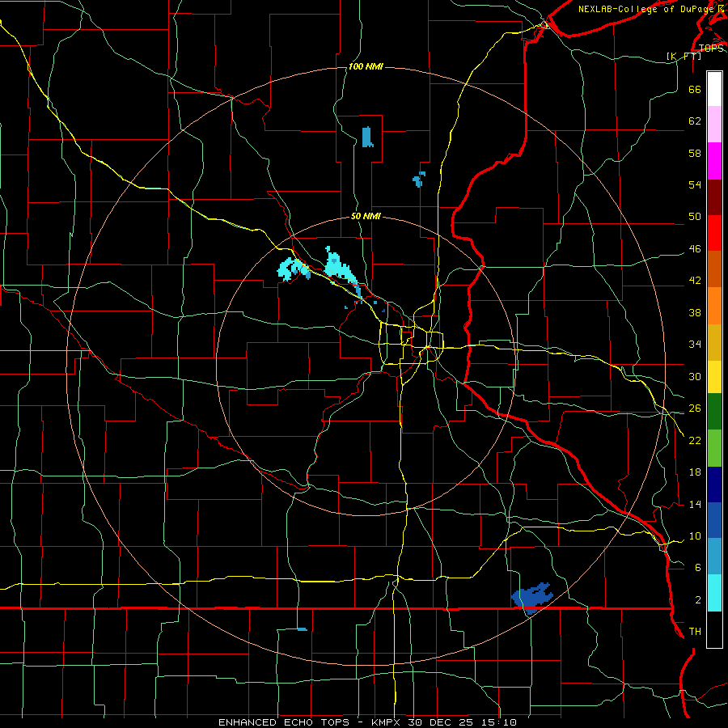
Task: Click the dark green legend swatch
Action: tap(714, 412)
